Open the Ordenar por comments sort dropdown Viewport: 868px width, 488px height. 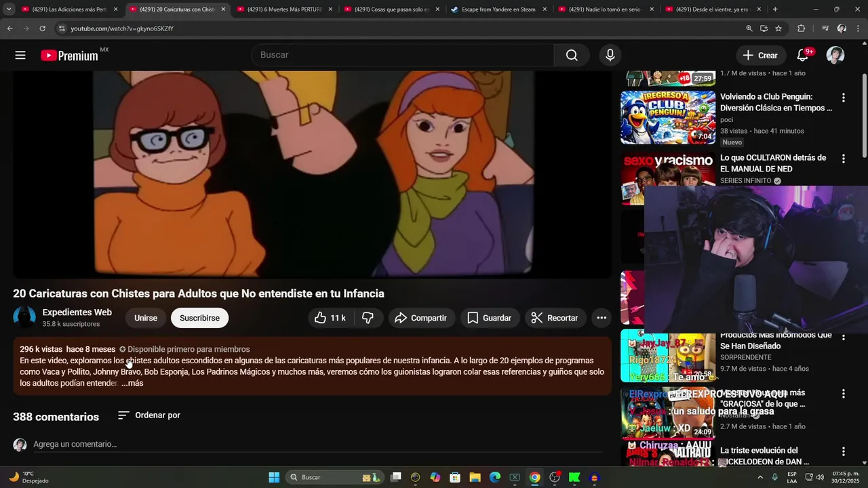tap(149, 415)
